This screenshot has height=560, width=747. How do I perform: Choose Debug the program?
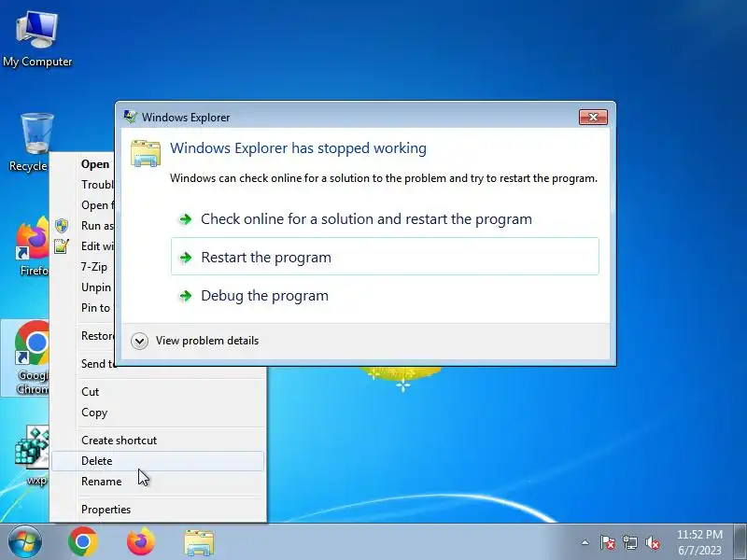coord(385,295)
